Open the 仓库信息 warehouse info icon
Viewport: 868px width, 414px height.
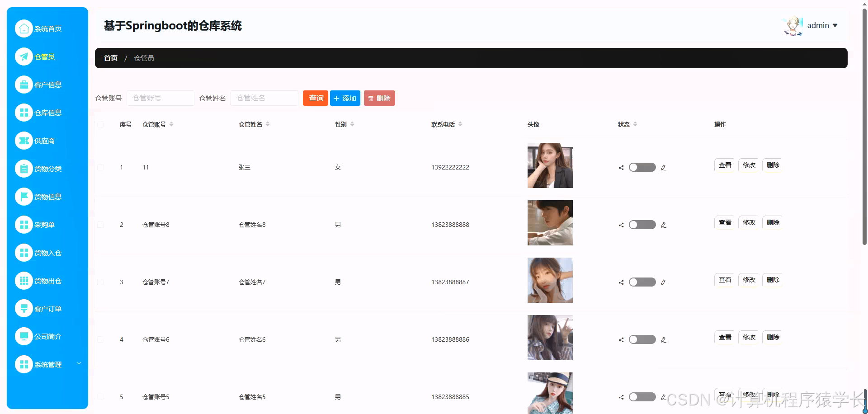(x=24, y=113)
